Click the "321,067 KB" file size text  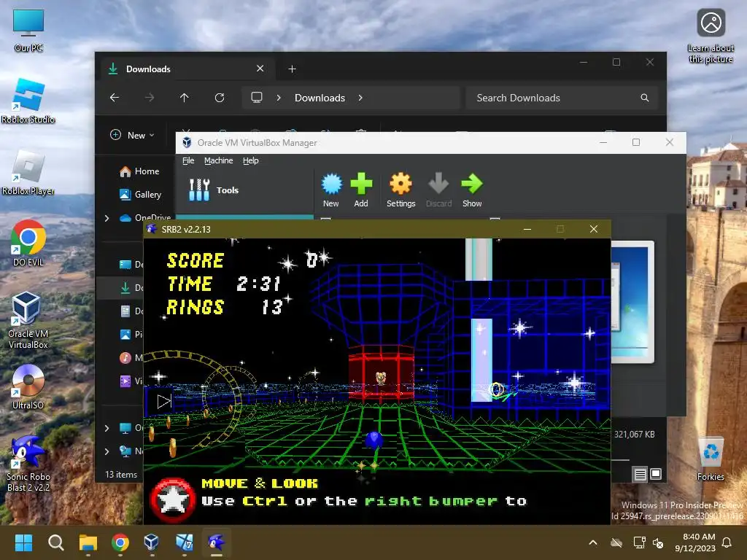[x=634, y=435]
